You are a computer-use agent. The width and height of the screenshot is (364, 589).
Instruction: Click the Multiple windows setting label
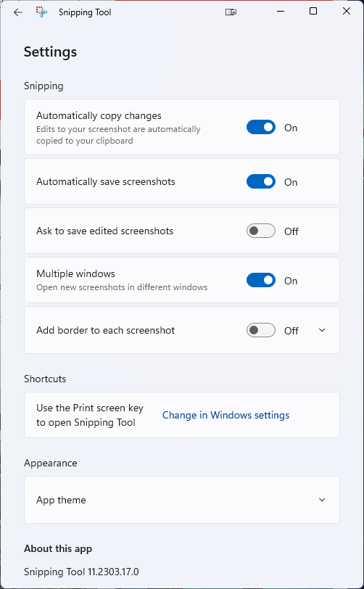click(75, 274)
